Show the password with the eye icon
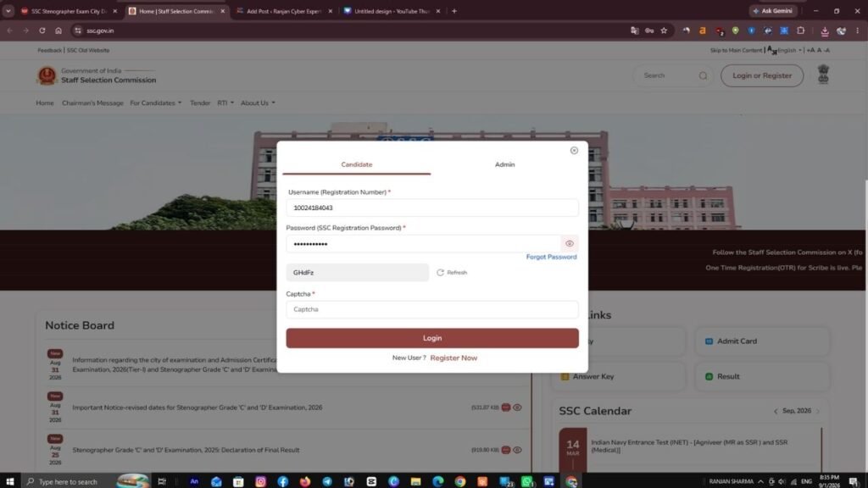Viewport: 868px width, 488px height. click(569, 243)
